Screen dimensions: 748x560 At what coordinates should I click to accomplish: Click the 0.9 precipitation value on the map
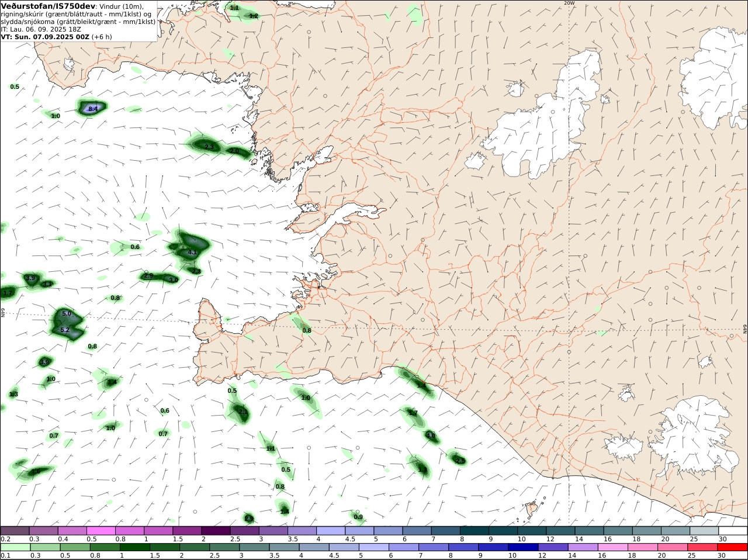pos(358,517)
